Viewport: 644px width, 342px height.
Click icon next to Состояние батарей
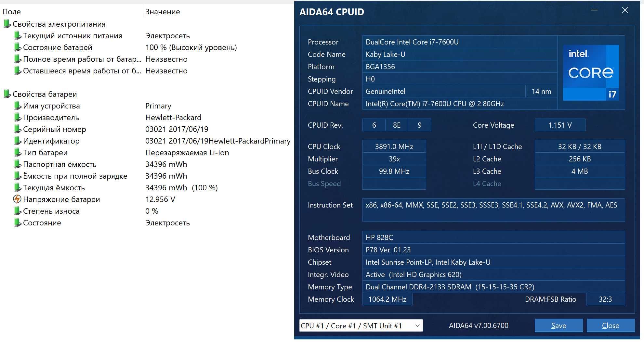[18, 47]
